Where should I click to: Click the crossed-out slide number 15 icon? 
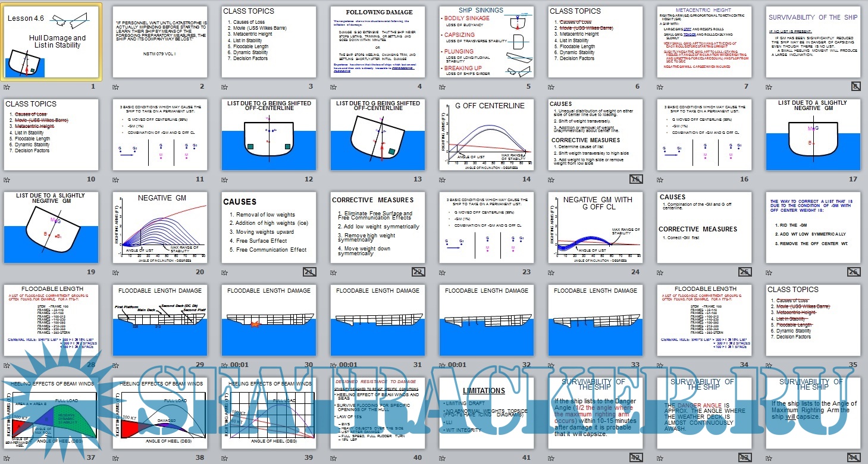(x=636, y=179)
